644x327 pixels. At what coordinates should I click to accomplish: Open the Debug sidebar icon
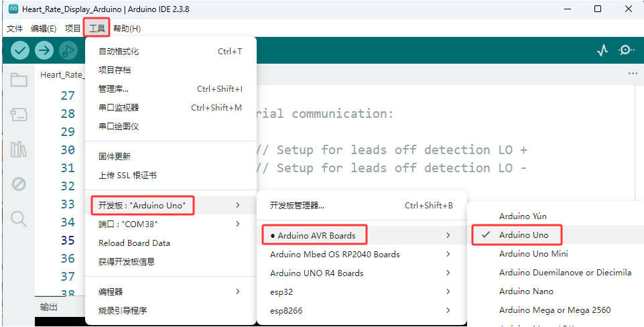tap(19, 184)
